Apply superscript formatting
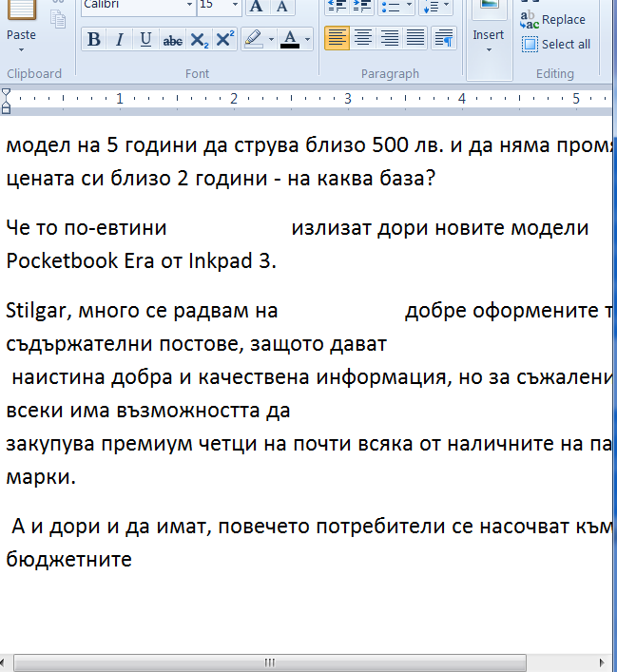This screenshot has height=672, width=617. click(x=225, y=40)
